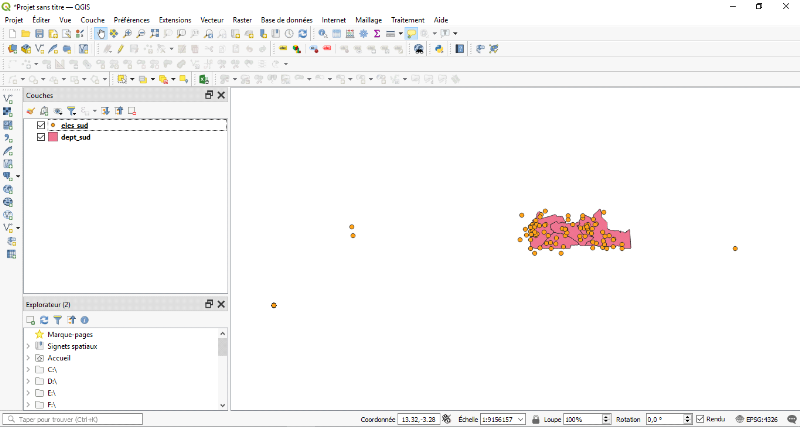Click the dept_sud pink color swatch
This screenshot has height=427, width=800.
(x=53, y=137)
